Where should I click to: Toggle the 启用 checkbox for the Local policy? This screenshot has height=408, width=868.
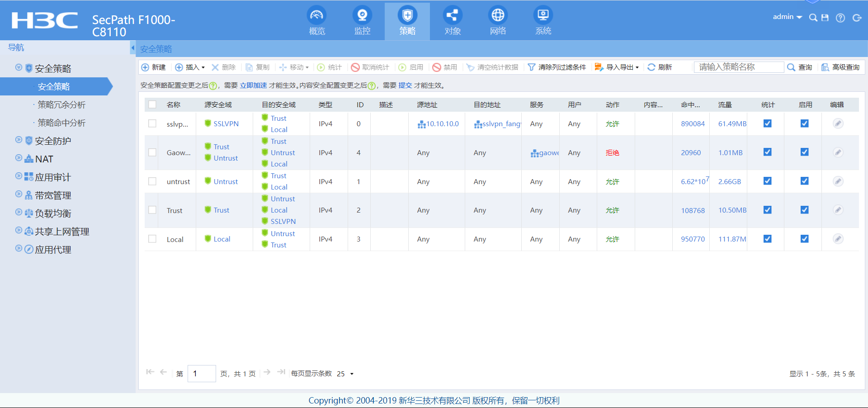(804, 239)
